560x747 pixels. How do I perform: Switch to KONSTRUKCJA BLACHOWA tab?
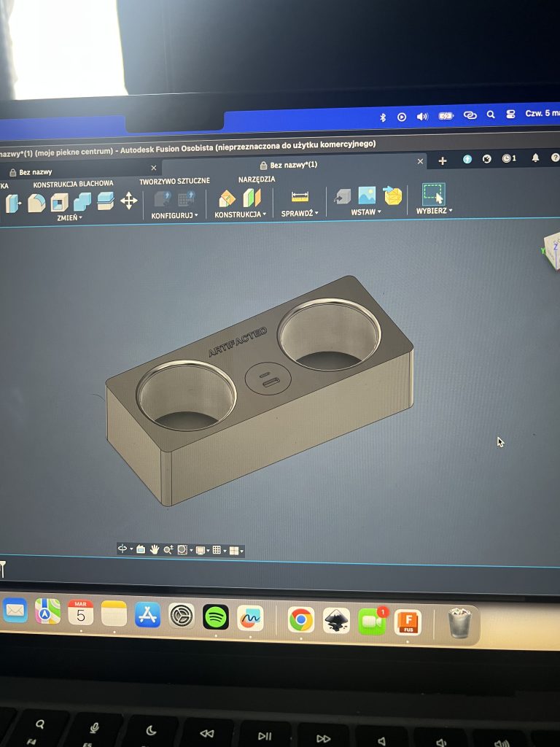pyautogui.click(x=74, y=183)
